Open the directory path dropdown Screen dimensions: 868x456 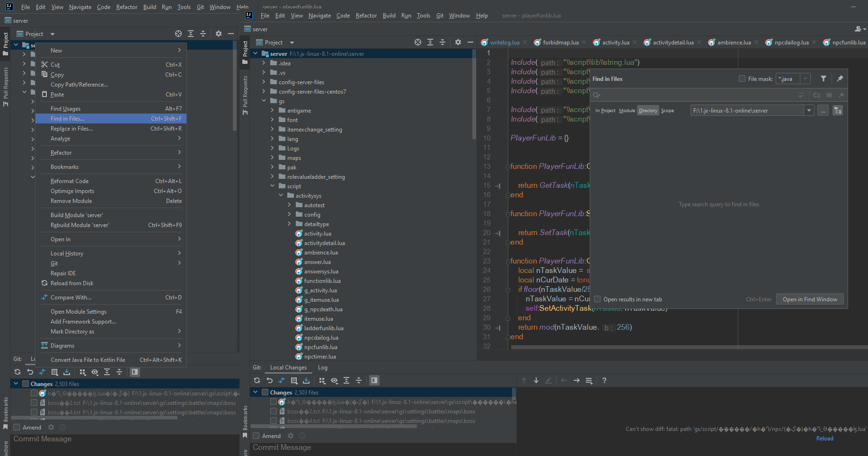pos(809,111)
